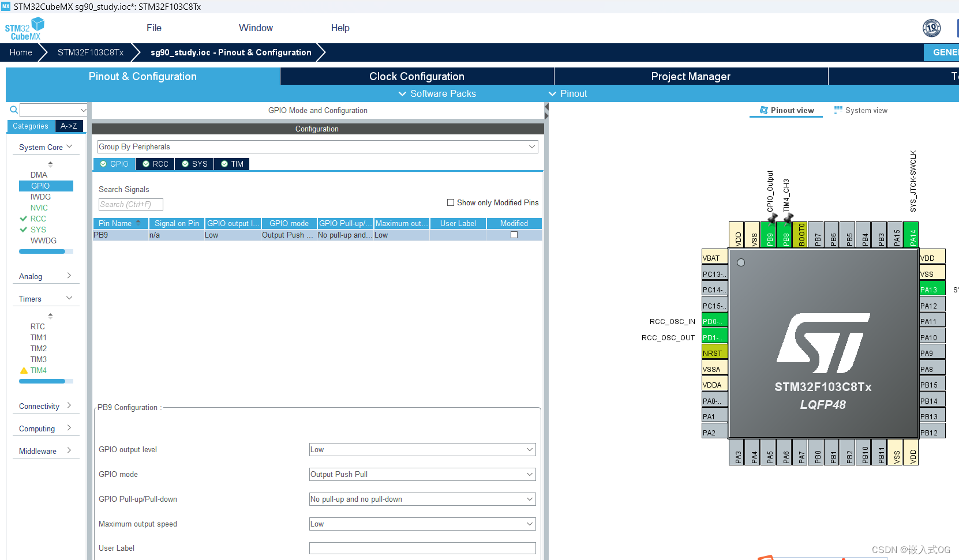
Task: Click the Home breadcrumb
Action: (21, 52)
